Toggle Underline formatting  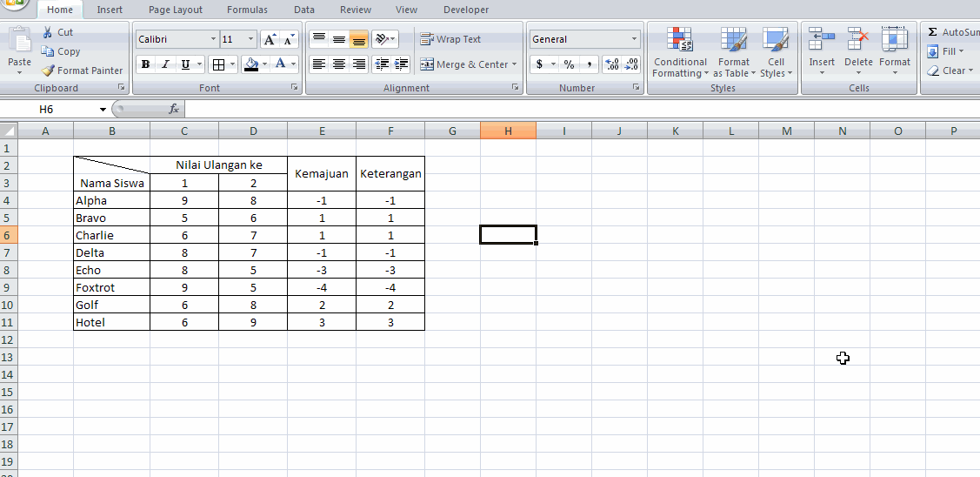[x=185, y=64]
